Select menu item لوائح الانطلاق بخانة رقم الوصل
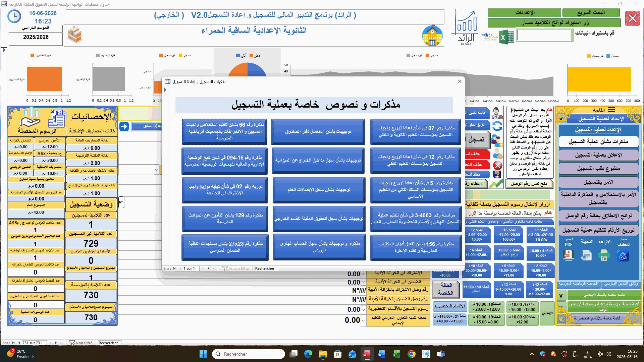 point(598,216)
